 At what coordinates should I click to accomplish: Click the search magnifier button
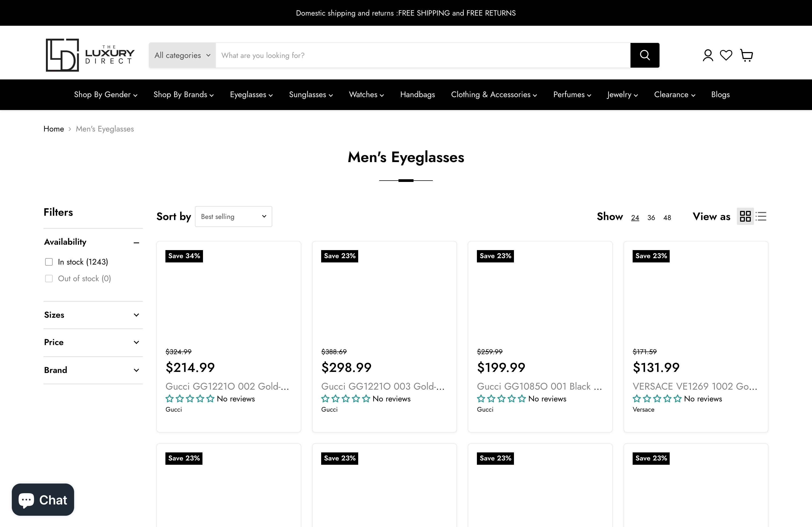[x=644, y=55]
